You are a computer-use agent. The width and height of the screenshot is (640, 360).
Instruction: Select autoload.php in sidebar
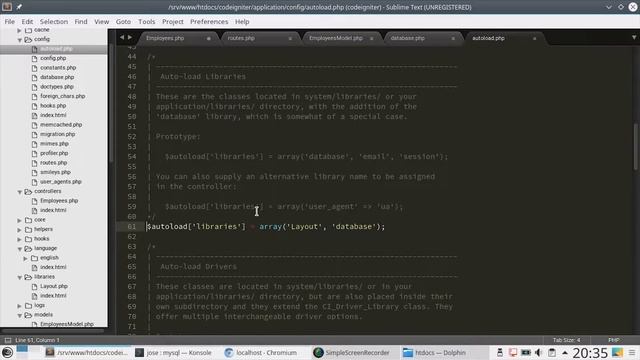56,49
